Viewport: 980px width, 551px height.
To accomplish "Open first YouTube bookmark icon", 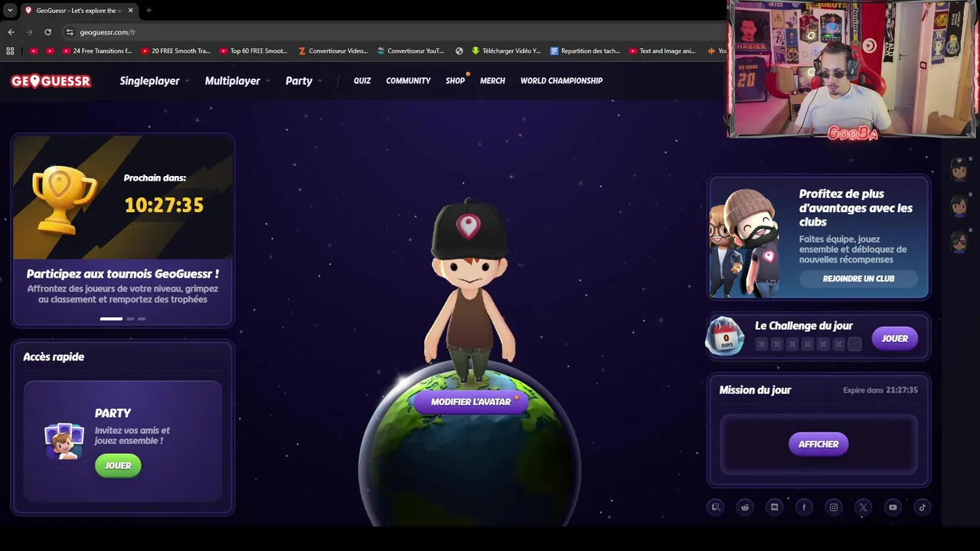I will click(x=34, y=51).
